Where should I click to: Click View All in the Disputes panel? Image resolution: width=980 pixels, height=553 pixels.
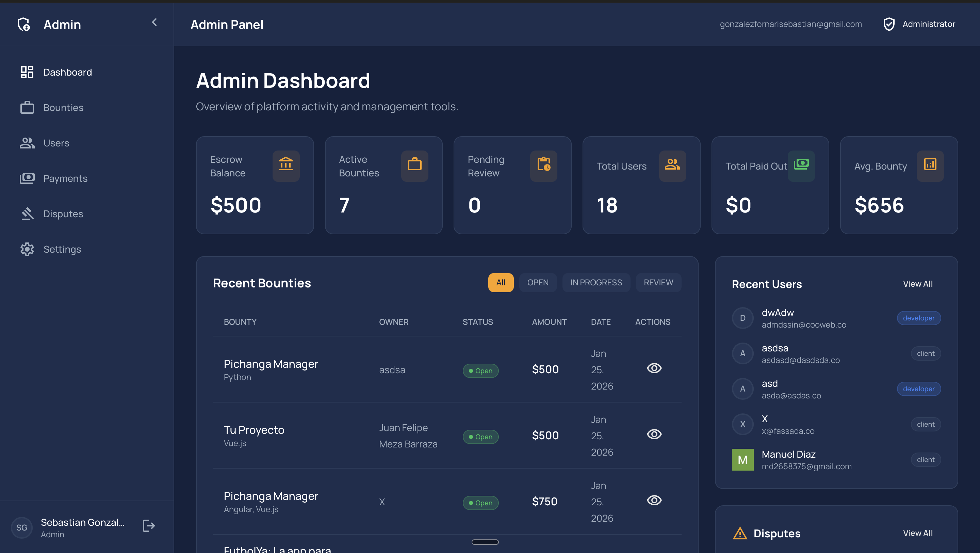tap(917, 533)
